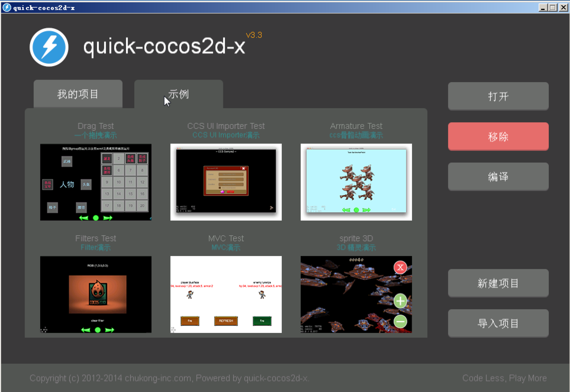Click the red 移除 button
Image resolution: width=570 pixels, height=392 pixels.
(x=498, y=136)
